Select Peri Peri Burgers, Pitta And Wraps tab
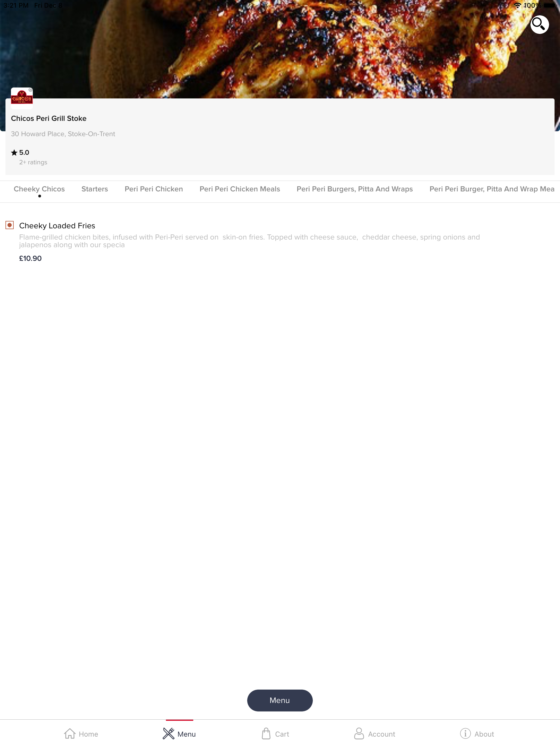This screenshot has width=560, height=747. click(355, 189)
